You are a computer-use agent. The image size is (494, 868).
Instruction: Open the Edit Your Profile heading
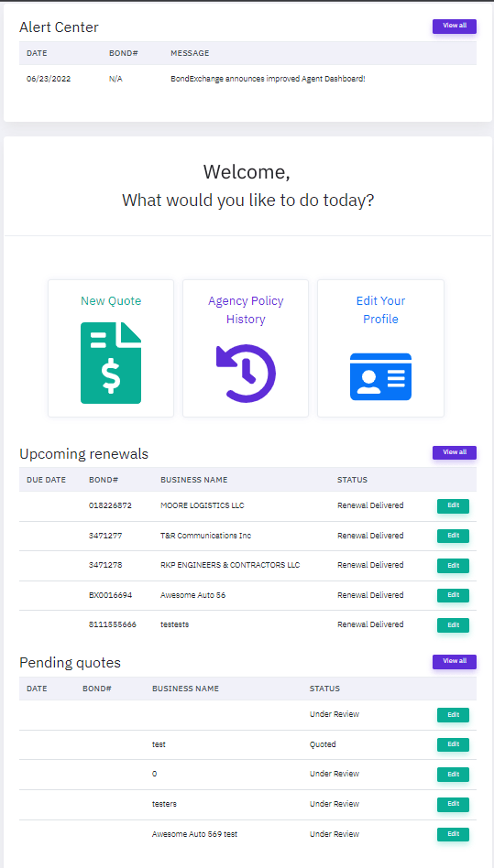pyautogui.click(x=380, y=310)
